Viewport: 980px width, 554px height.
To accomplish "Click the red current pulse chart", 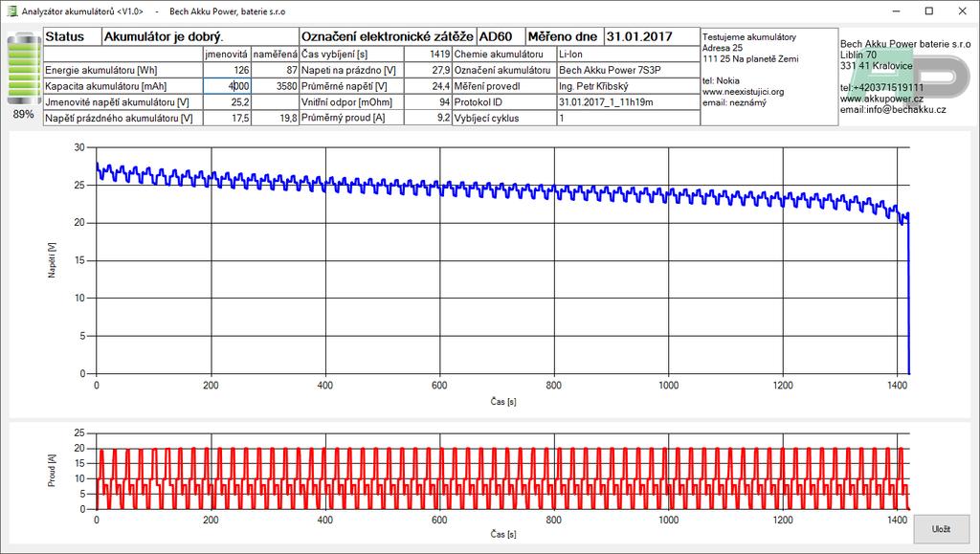I will pos(502,471).
